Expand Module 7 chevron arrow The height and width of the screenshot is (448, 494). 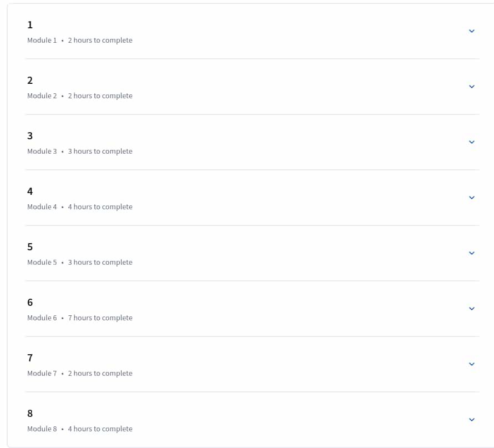pyautogui.click(x=472, y=364)
